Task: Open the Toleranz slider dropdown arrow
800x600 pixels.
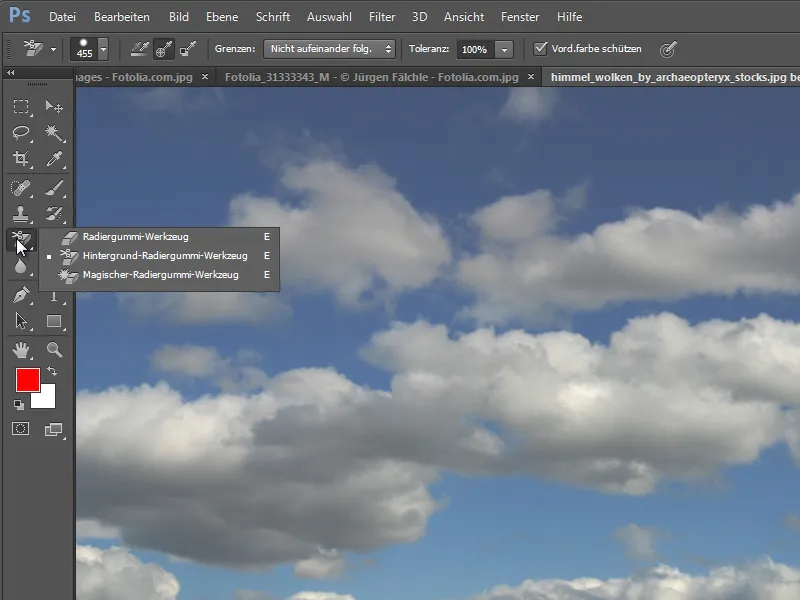Action: click(x=504, y=49)
